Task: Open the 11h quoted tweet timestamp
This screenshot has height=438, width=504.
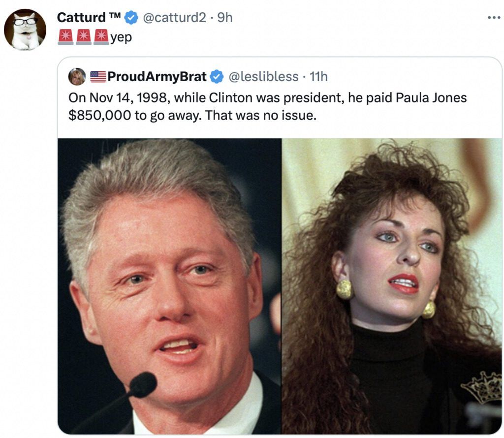Action: 319,77
